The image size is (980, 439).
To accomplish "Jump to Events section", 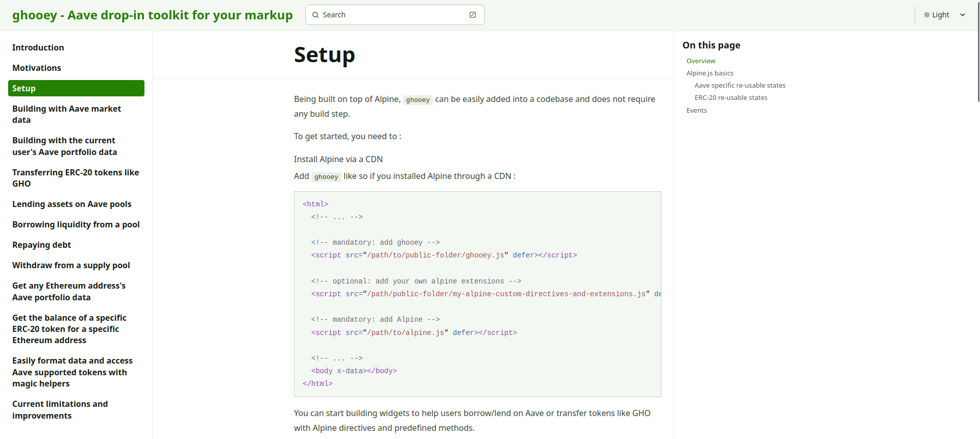I will pos(697,110).
